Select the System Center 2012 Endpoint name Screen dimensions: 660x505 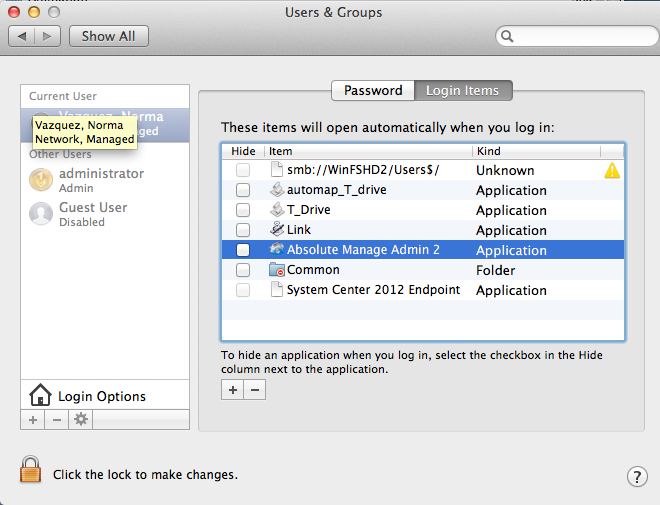click(x=373, y=290)
